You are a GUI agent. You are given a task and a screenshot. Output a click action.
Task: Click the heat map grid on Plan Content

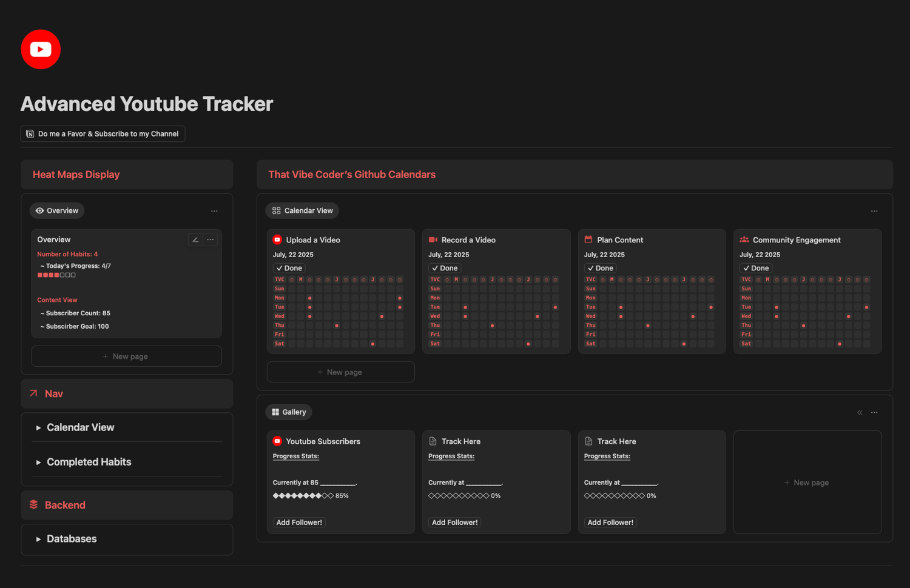pyautogui.click(x=650, y=312)
